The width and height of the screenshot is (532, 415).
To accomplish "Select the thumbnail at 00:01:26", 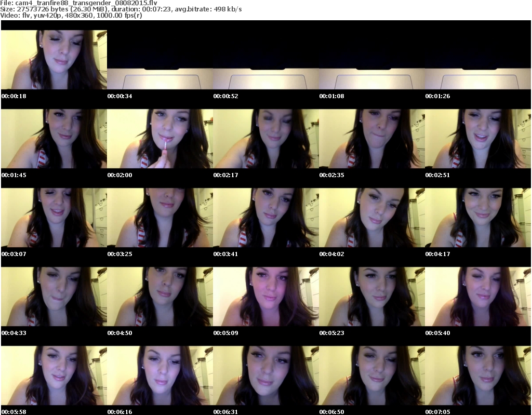I will pyautogui.click(x=478, y=60).
